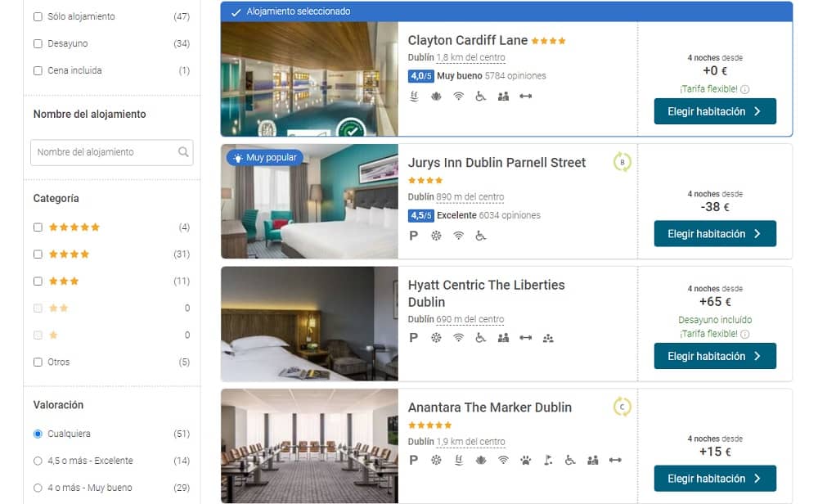Click the meeting room icon for Hyatt Centric
This screenshot has width=818, height=504.
(x=548, y=338)
